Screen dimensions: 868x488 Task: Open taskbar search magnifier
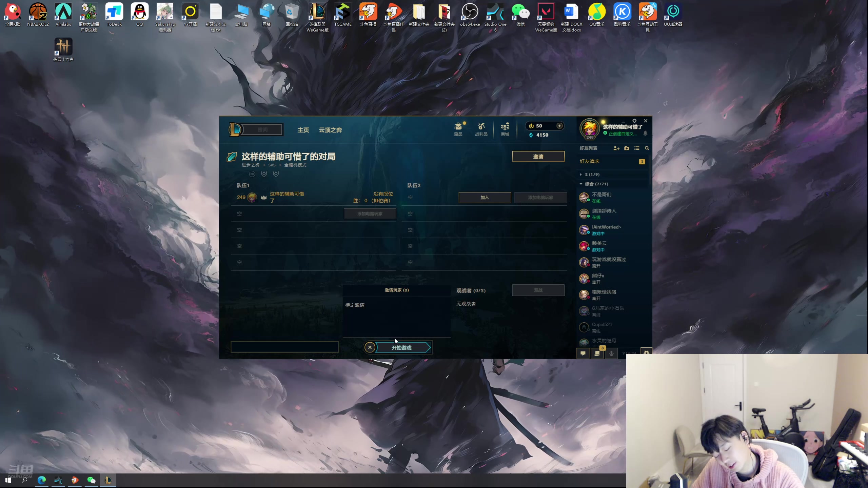[x=24, y=480]
